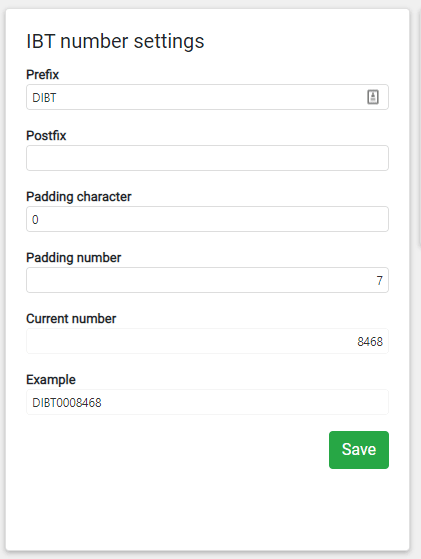The width and height of the screenshot is (421, 559).
Task: Focus the Prefix input field
Action: pyautogui.click(x=207, y=97)
